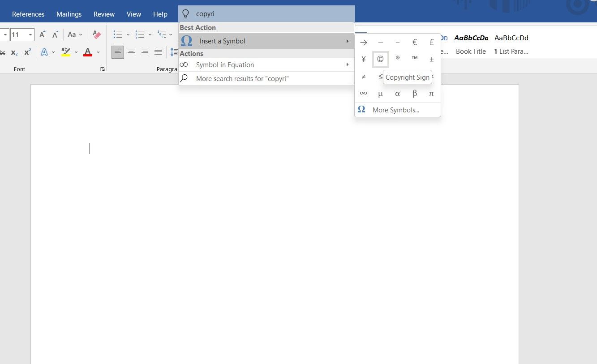Screen dimensions: 597x364
Task: Click the lightbulb Tell Me icon
Action: pos(185,14)
